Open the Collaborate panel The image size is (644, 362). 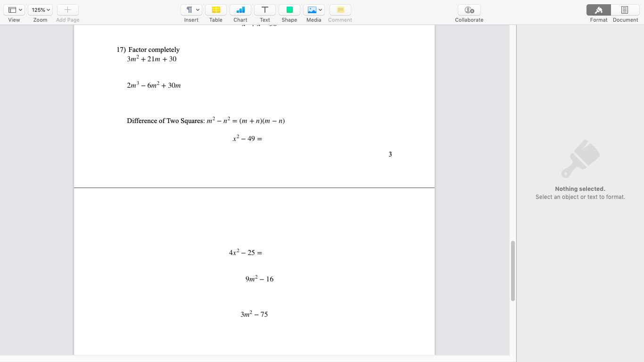[x=469, y=9]
